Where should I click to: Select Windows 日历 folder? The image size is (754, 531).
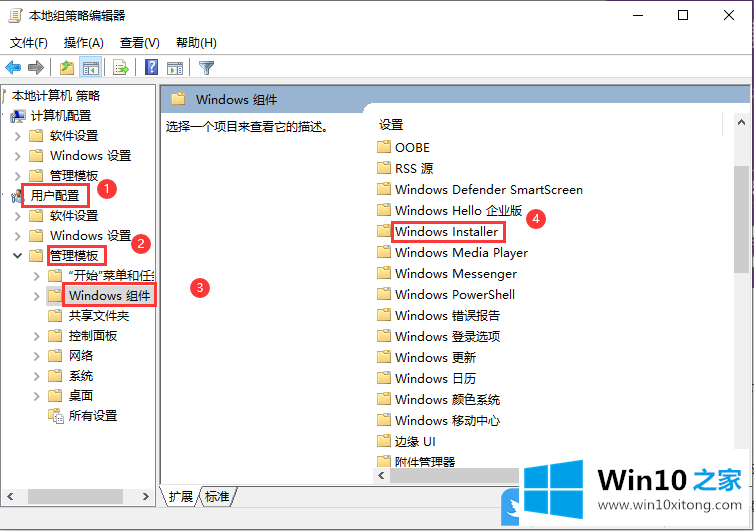[435, 378]
